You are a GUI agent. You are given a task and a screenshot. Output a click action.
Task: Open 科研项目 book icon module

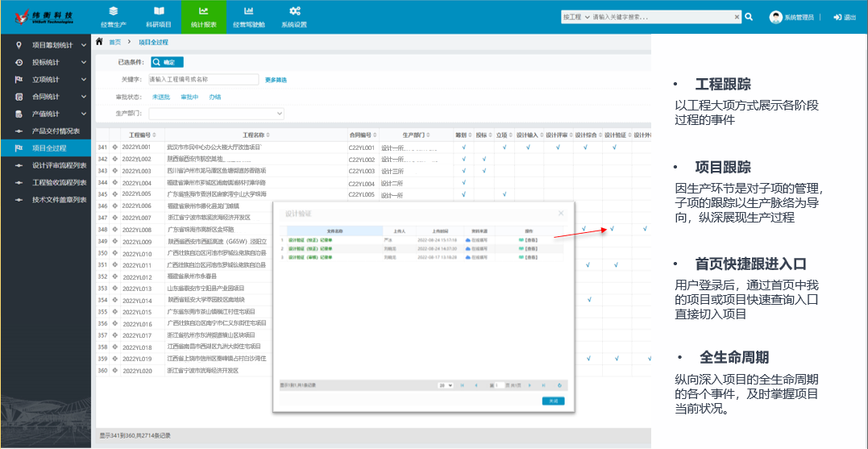click(x=159, y=11)
